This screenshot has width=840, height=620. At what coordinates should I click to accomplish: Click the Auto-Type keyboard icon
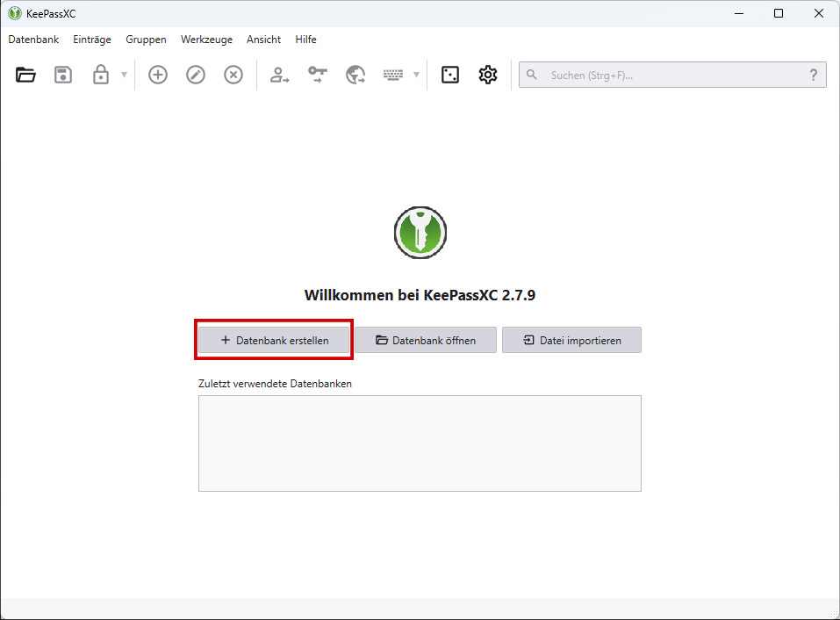pos(393,76)
